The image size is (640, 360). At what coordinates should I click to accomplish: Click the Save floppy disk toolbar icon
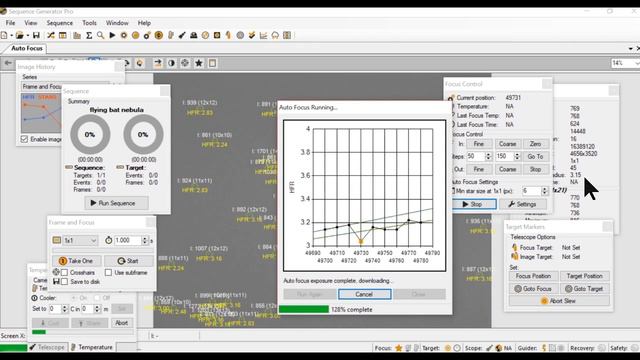point(36,36)
